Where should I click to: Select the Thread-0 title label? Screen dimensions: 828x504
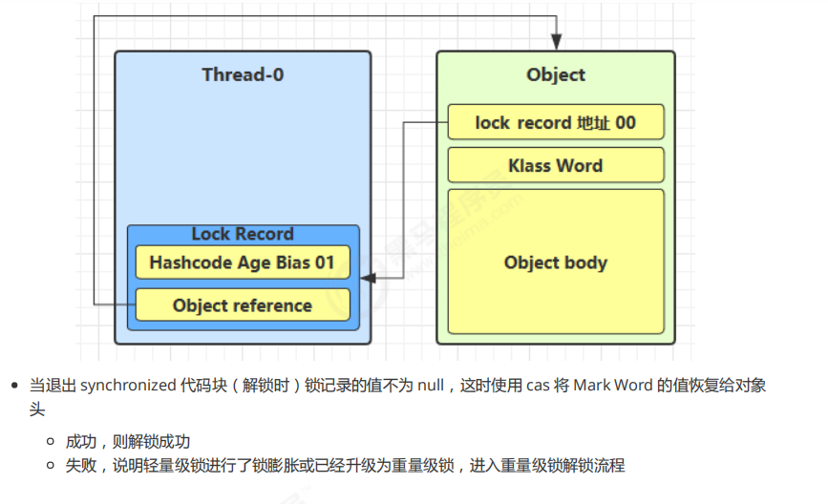(243, 74)
